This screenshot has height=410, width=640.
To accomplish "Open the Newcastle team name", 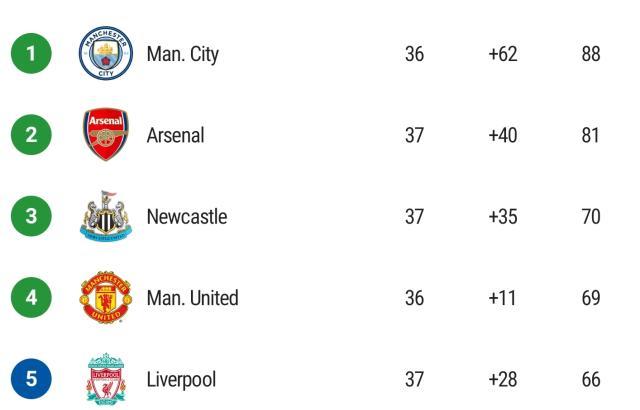I will pyautogui.click(x=187, y=217).
